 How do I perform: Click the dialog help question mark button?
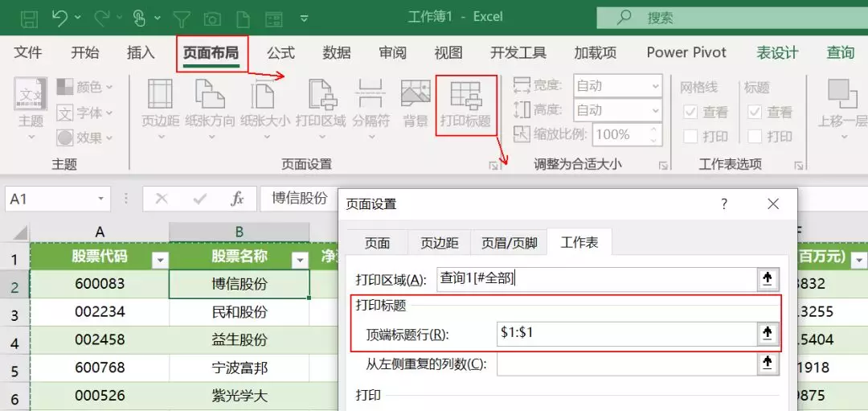(723, 203)
